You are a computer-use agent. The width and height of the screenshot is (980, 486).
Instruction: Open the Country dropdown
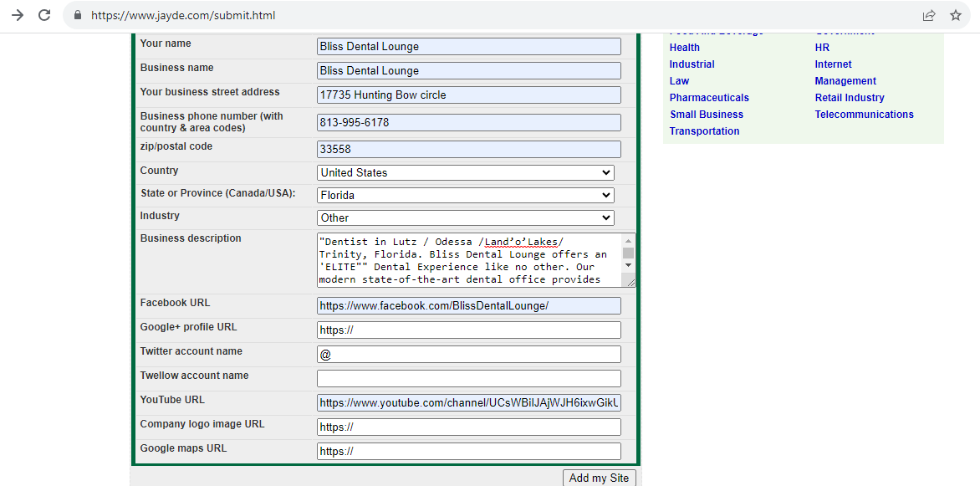[x=466, y=172]
